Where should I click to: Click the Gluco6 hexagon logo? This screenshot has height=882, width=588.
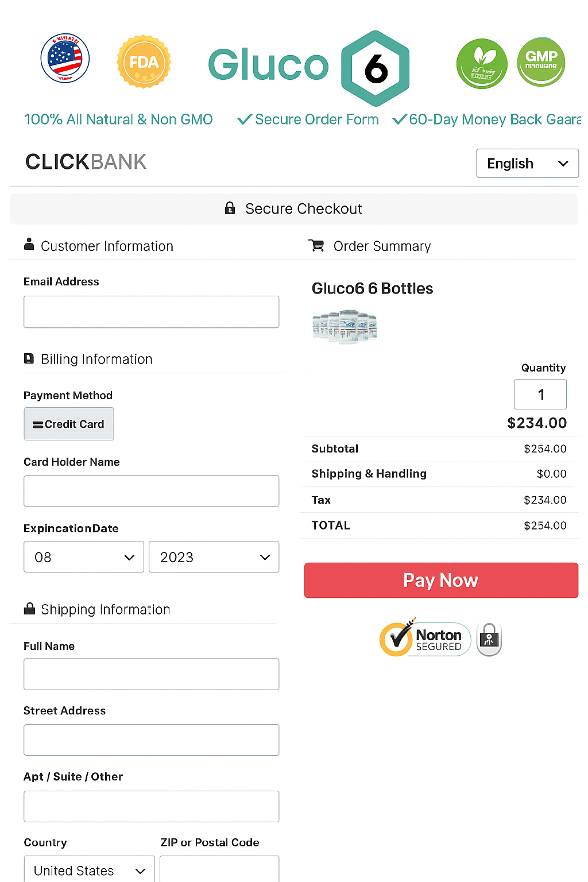pos(376,68)
